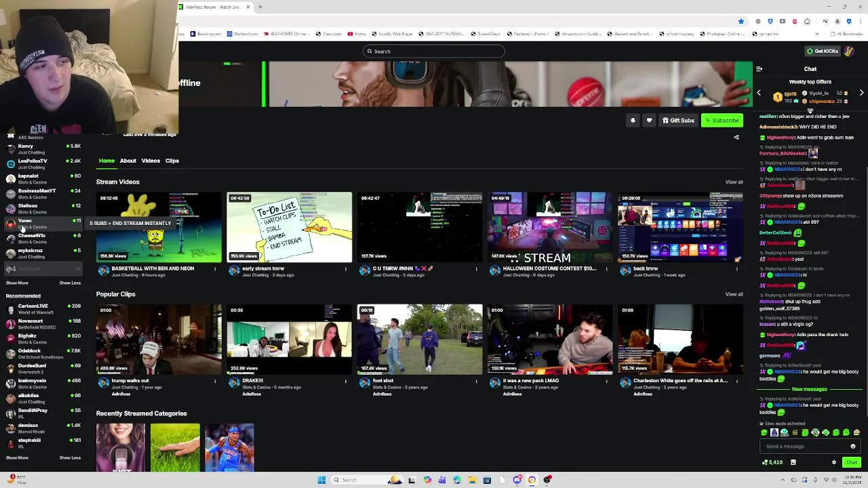Open options for early stream tmrw video
868x488 pixels.
tap(346, 269)
